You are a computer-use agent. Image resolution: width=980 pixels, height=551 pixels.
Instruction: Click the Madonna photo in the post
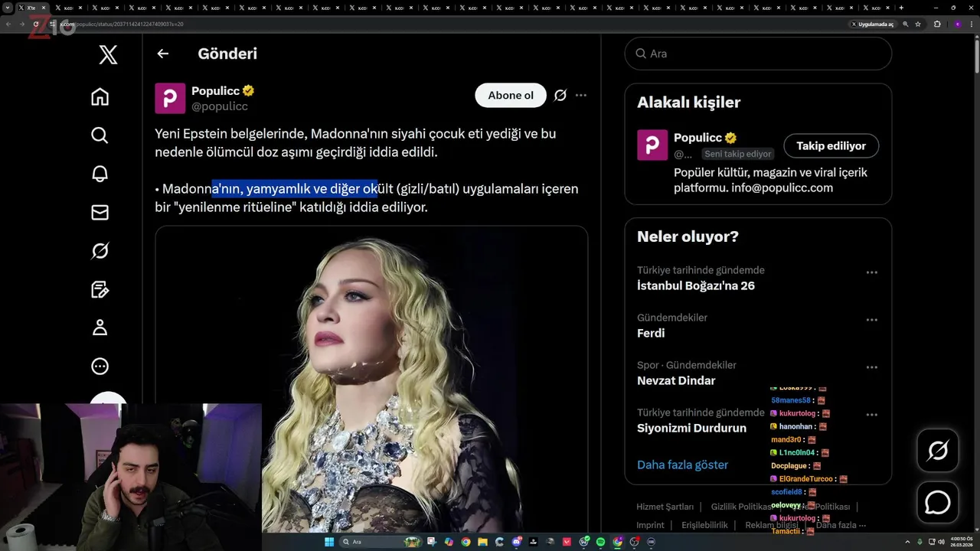click(371, 379)
